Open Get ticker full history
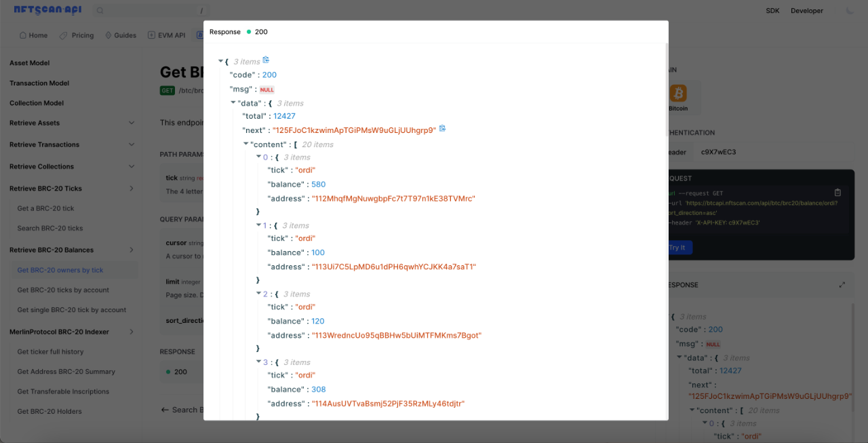Viewport: 868px width, 443px height. pyautogui.click(x=50, y=351)
